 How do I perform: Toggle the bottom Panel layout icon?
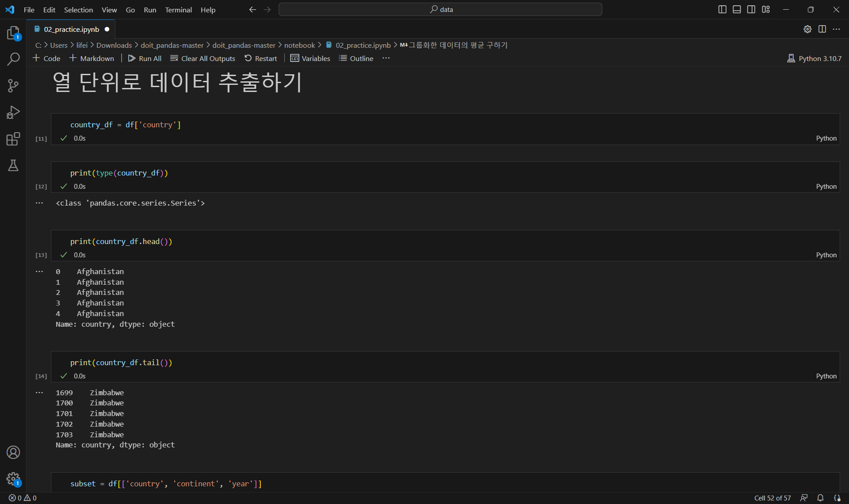[737, 9]
